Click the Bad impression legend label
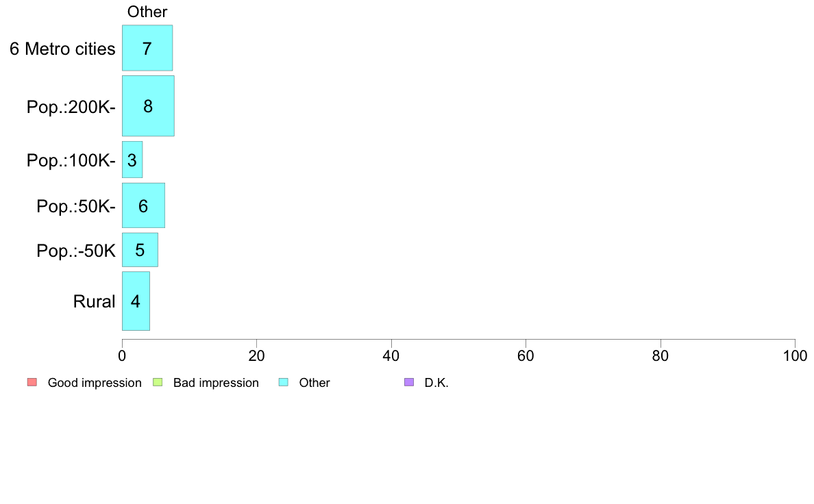This screenshot has height=504, width=814. [216, 383]
